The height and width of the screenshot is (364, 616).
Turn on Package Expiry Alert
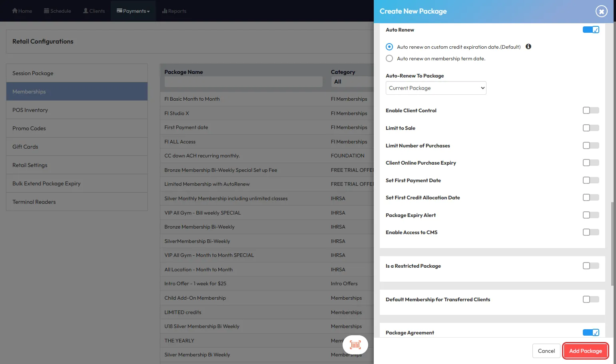click(590, 215)
